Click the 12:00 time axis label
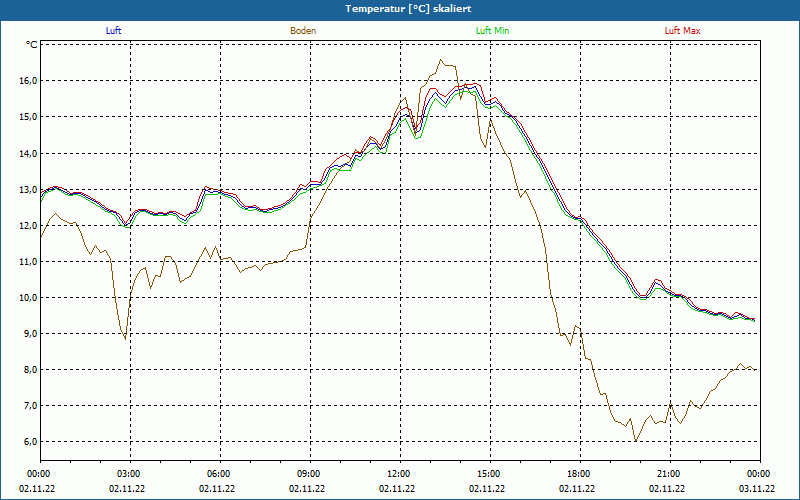Screen dimensions: 800x500 [x=398, y=474]
